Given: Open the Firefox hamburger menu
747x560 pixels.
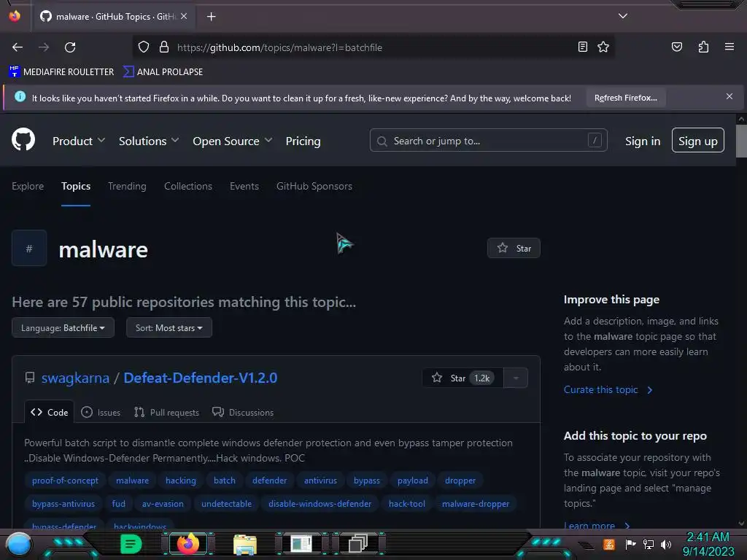Looking at the screenshot, I should click(x=729, y=47).
